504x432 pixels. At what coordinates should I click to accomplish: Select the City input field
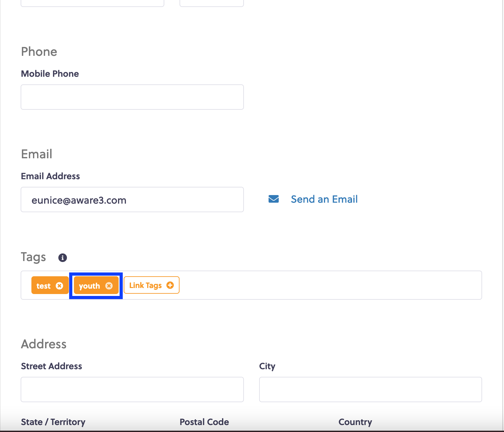[x=370, y=389]
